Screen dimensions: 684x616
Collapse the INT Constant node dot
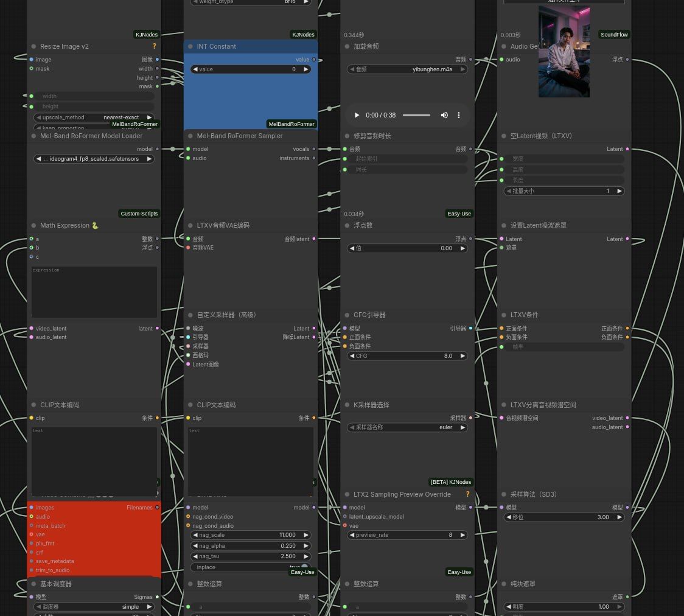pyautogui.click(x=190, y=46)
